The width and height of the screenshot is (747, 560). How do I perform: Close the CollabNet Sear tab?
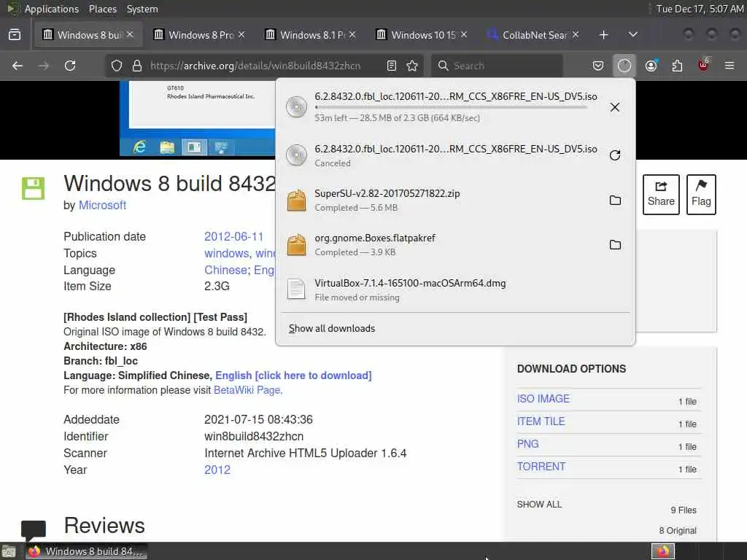pyautogui.click(x=576, y=35)
